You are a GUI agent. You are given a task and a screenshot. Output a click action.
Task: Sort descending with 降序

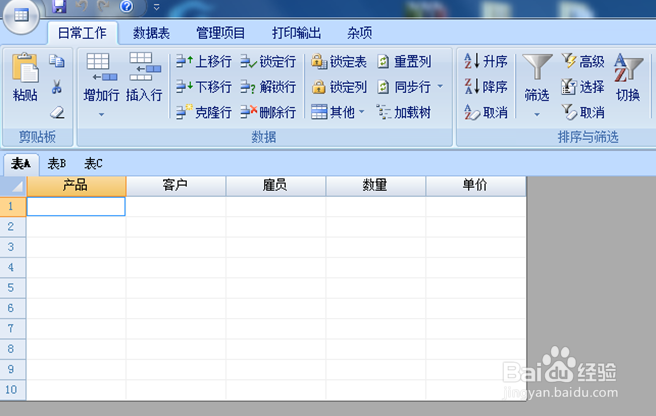point(486,87)
